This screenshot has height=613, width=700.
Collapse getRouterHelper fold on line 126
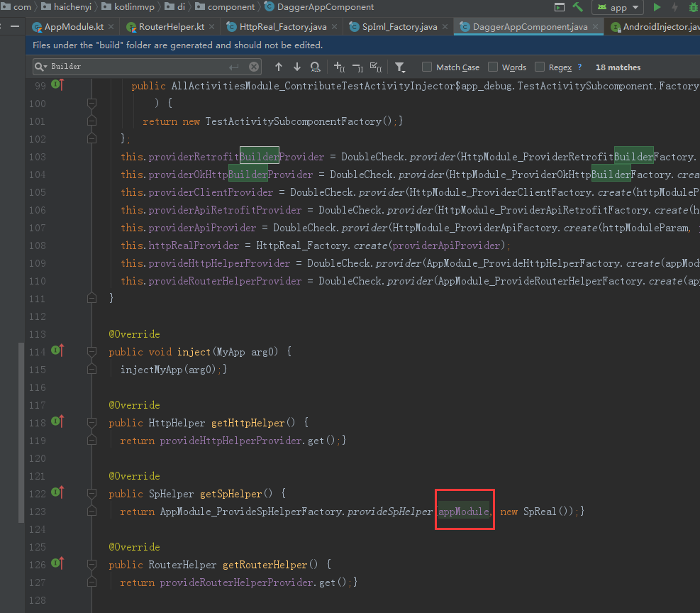(x=92, y=565)
